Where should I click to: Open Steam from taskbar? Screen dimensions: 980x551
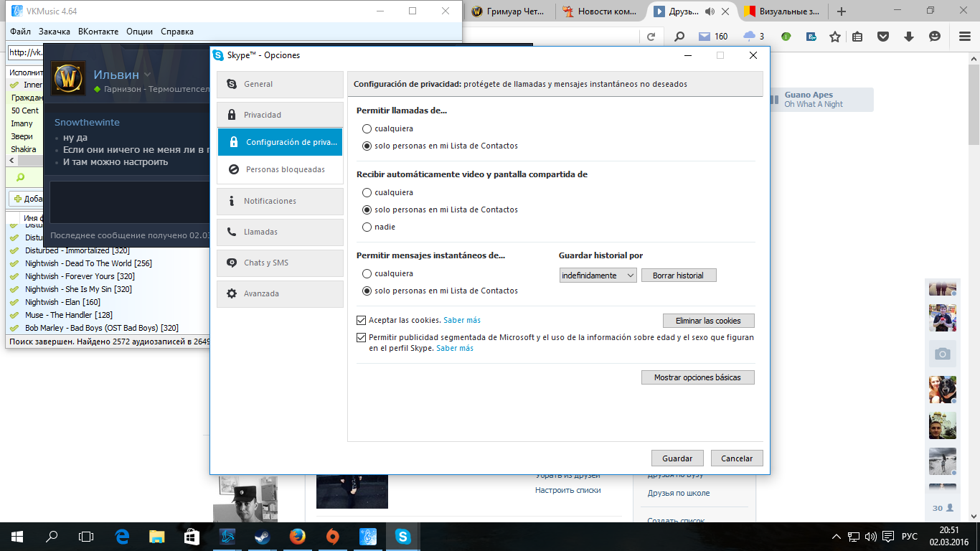(261, 536)
